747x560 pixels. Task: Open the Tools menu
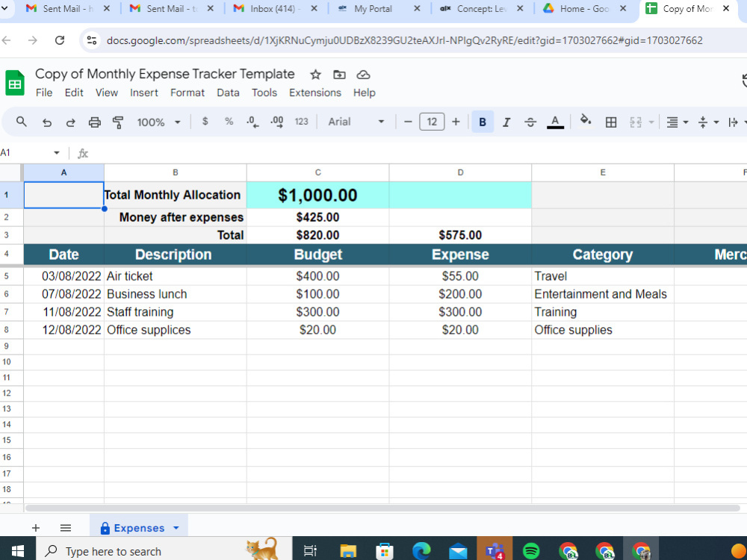264,93
